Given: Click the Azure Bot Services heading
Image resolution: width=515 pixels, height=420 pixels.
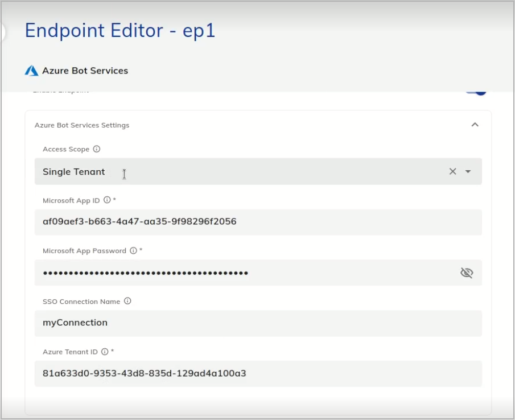Looking at the screenshot, I should [85, 71].
